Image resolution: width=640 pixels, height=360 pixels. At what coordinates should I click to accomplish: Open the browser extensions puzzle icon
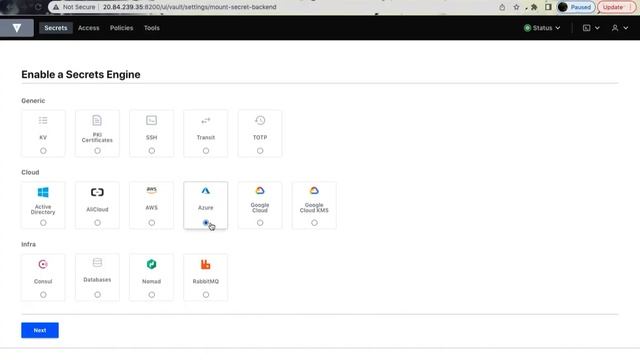(x=534, y=7)
